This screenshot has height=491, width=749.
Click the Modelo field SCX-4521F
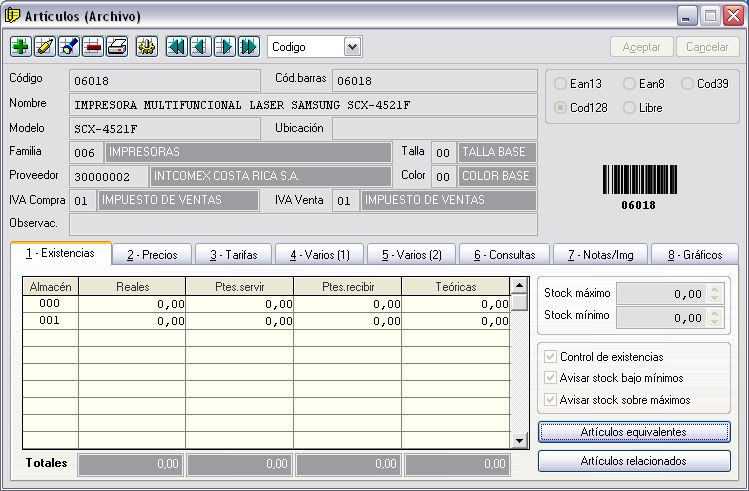165,128
